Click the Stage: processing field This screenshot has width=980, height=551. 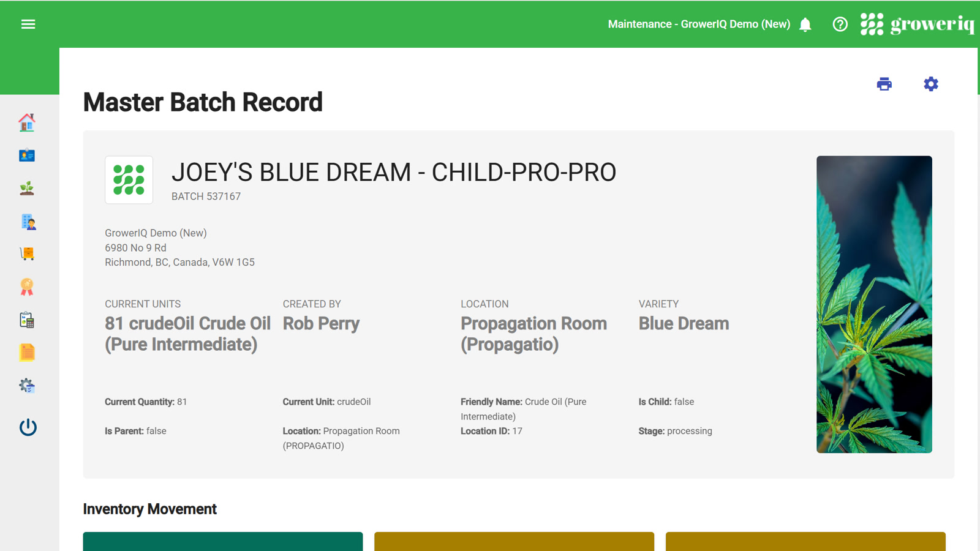click(675, 431)
